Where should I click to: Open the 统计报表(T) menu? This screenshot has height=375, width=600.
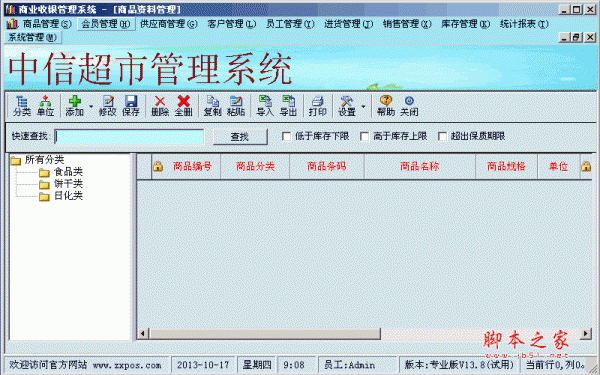(524, 24)
